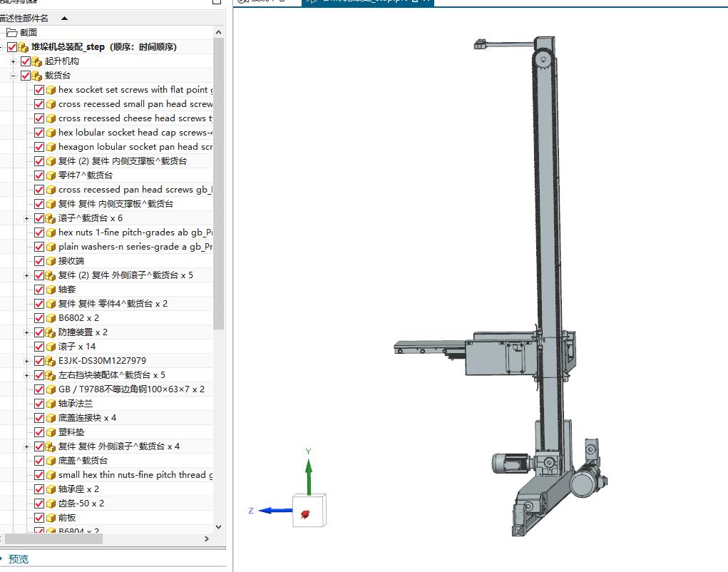Click the assembly icon beside E3JK-DS30M1227979
This screenshot has height=572, width=728.
click(x=51, y=361)
